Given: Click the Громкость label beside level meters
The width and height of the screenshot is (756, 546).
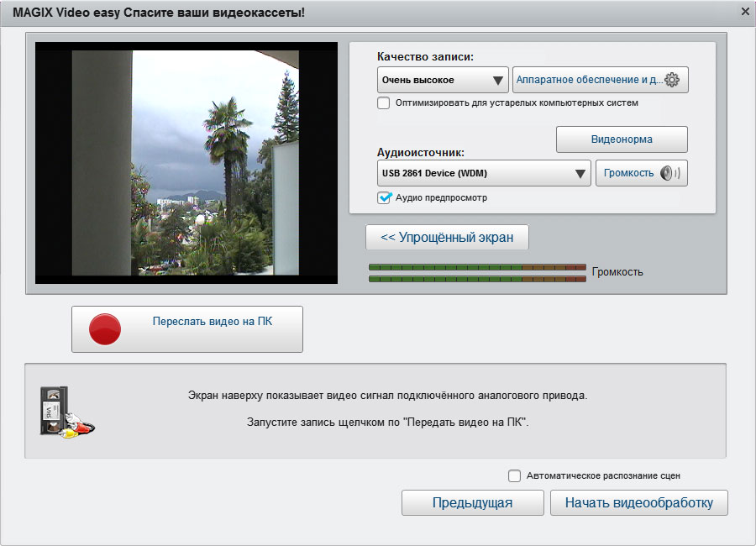Looking at the screenshot, I should [x=617, y=272].
